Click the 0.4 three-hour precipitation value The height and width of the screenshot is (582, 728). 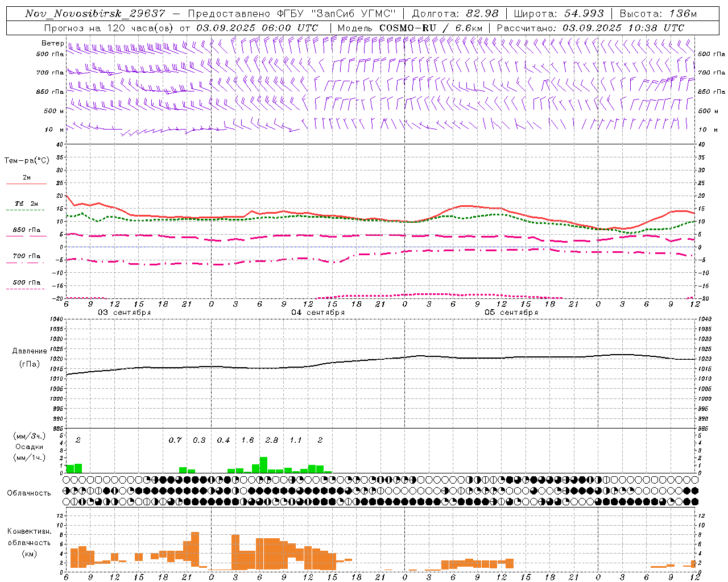click(224, 440)
